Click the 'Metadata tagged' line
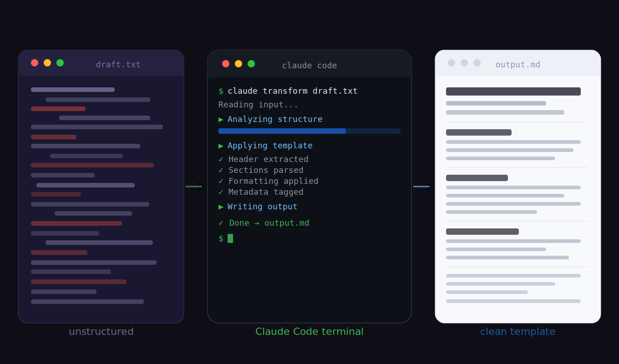The width and height of the screenshot is (619, 364). coord(261,192)
